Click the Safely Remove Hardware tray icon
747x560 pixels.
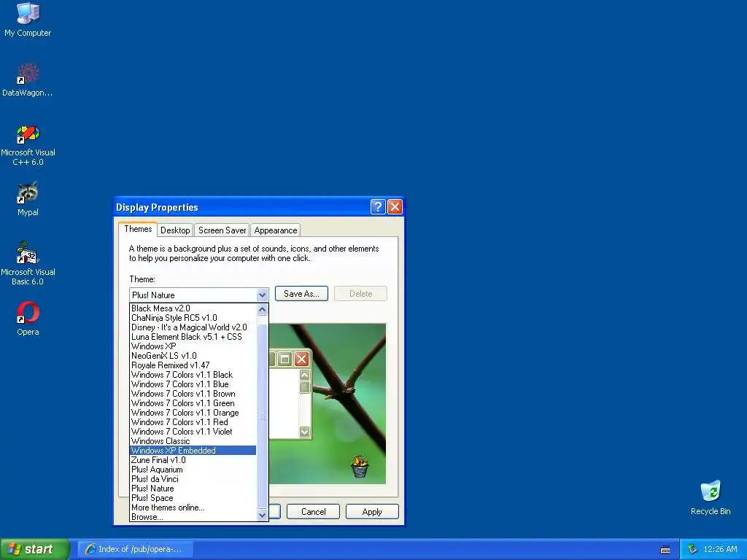(x=692, y=549)
